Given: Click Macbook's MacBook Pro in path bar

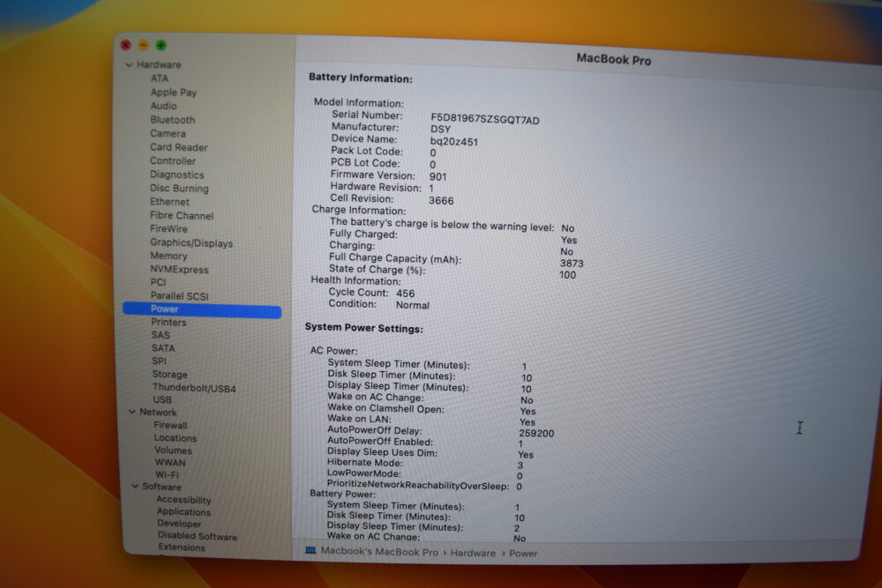Looking at the screenshot, I should pyautogui.click(x=379, y=552).
